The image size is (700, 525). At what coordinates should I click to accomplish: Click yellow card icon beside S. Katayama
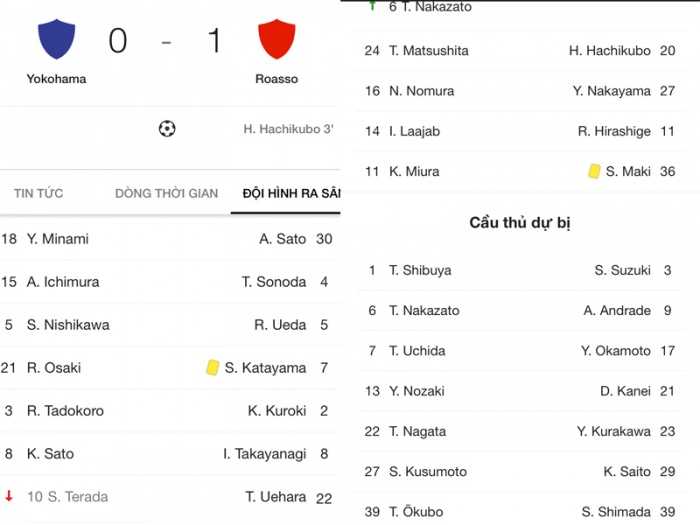(212, 368)
